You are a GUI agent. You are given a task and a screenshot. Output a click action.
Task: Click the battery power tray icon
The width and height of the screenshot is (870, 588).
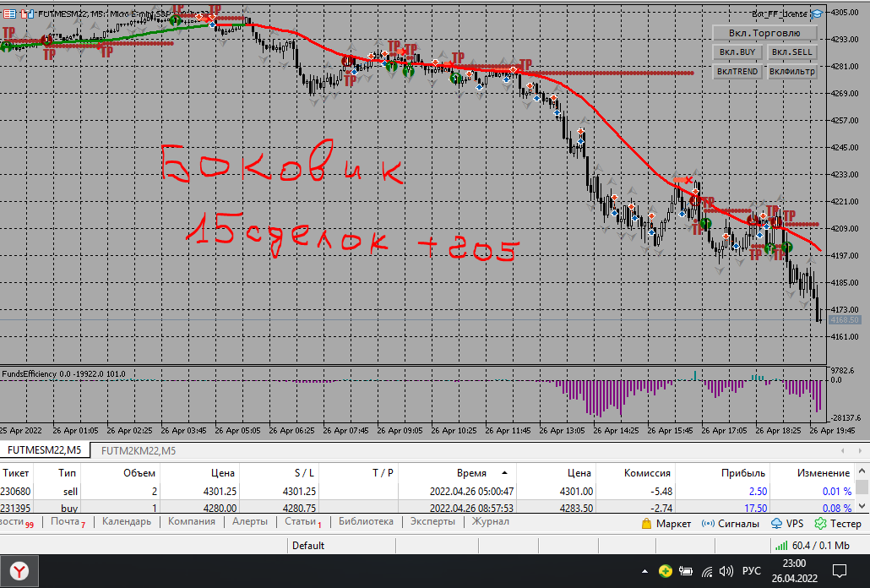tap(686, 571)
